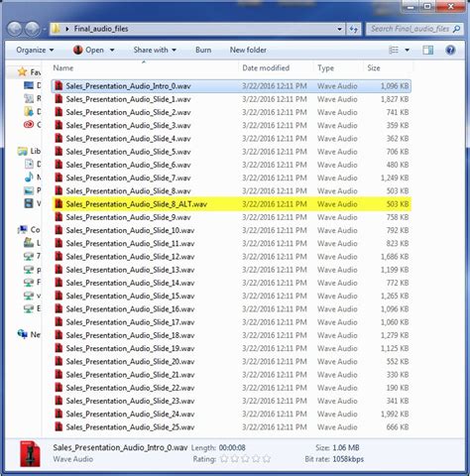Screen dimensions: 470x476
Task: Click the Favorites star icon in sidebar
Action: (x=22, y=71)
